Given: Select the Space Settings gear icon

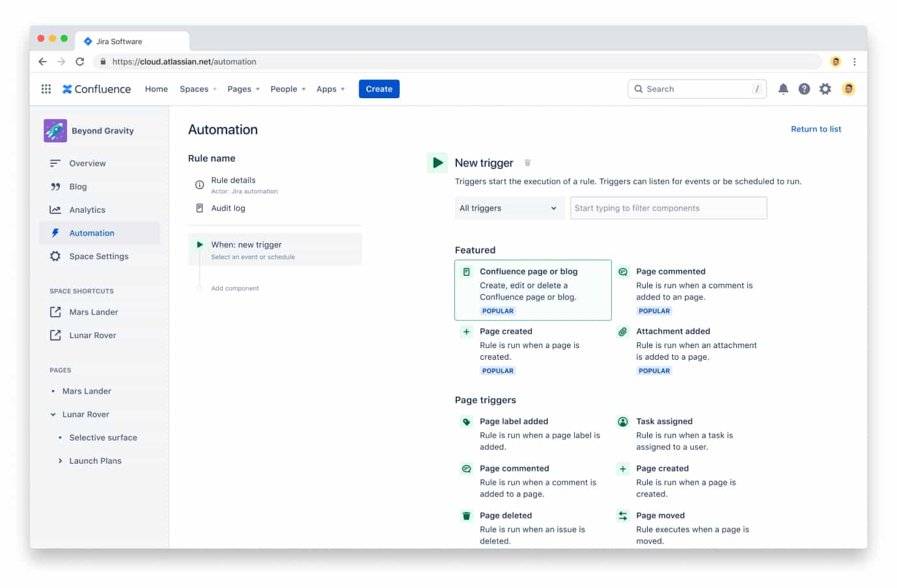Looking at the screenshot, I should 55,256.
